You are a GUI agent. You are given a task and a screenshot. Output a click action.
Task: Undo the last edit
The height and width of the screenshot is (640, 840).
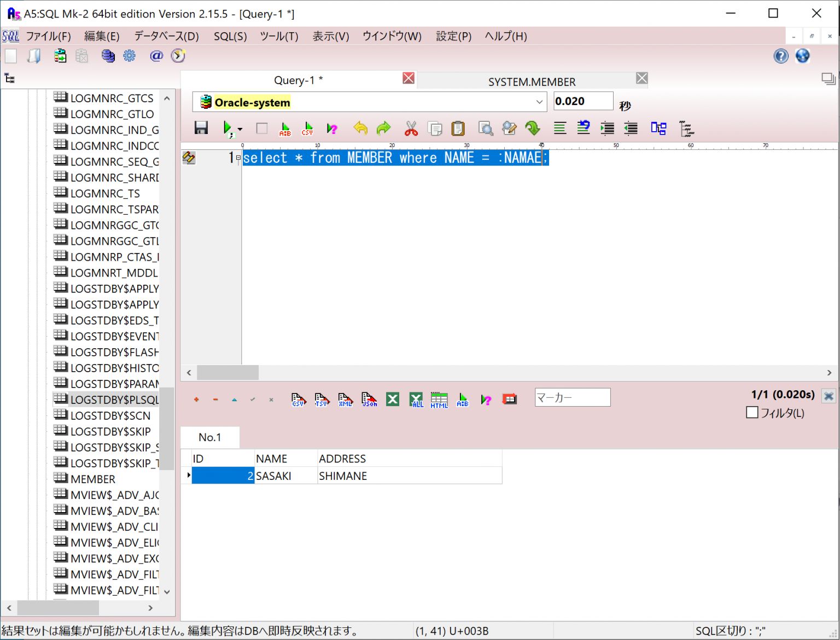(360, 128)
